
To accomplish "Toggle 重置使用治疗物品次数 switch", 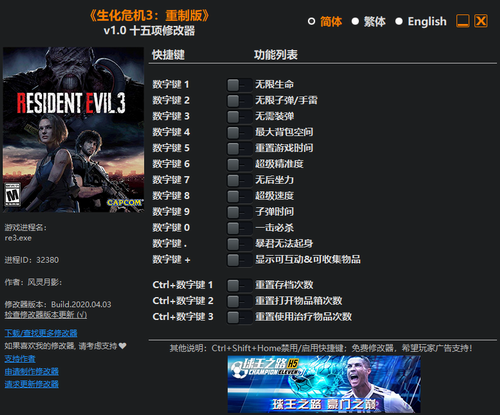I will click(239, 317).
